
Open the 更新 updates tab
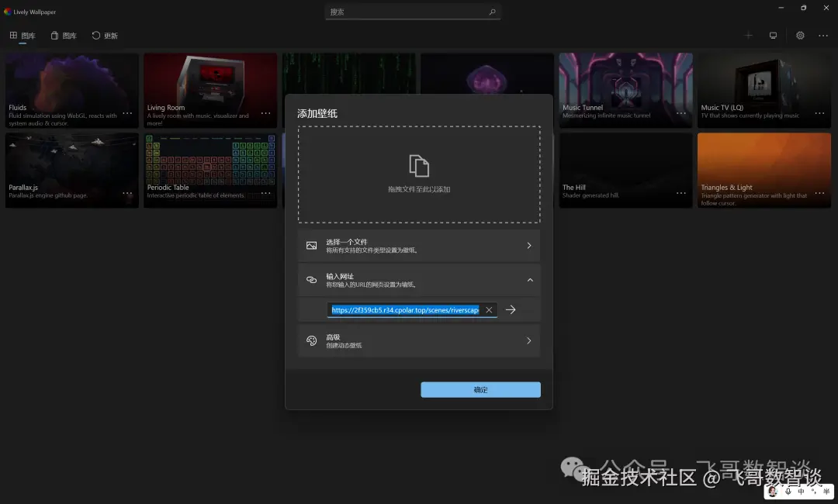pyautogui.click(x=105, y=36)
